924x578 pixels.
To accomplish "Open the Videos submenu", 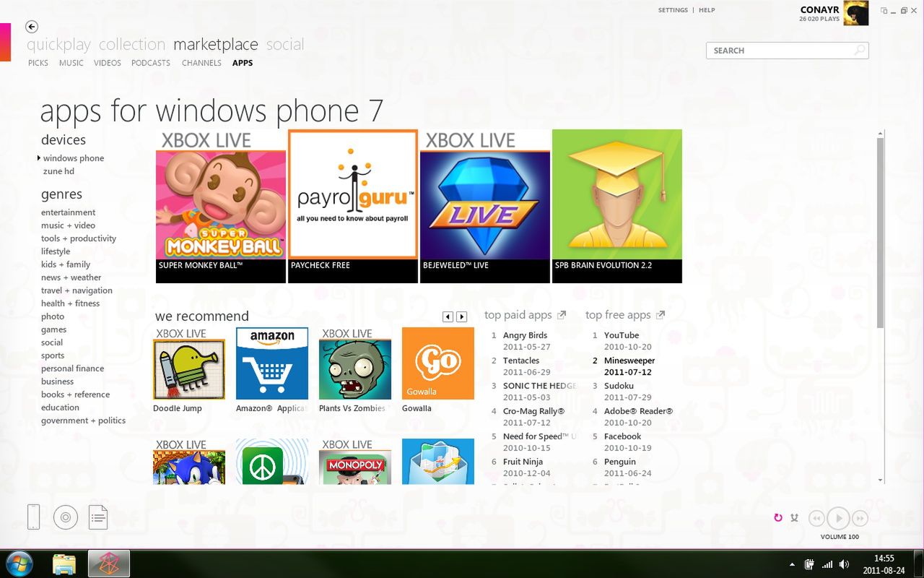I will (108, 63).
